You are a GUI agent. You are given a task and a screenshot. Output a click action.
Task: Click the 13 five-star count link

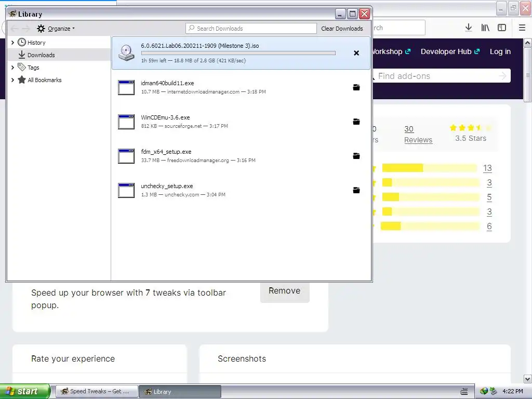pyautogui.click(x=487, y=168)
